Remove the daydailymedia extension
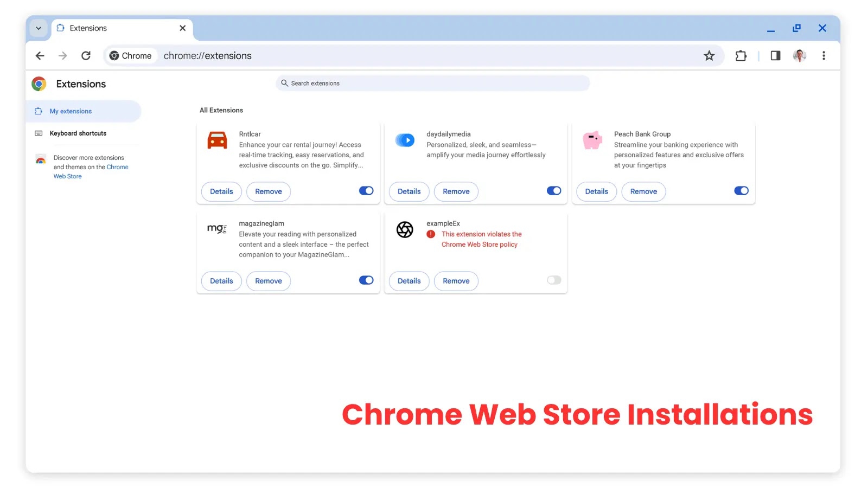 coord(456,191)
